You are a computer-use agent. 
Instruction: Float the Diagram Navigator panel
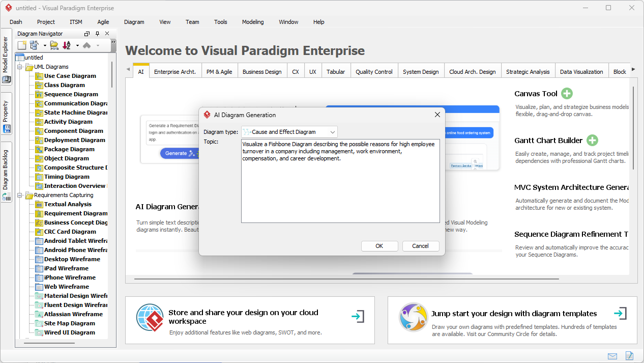click(x=86, y=33)
